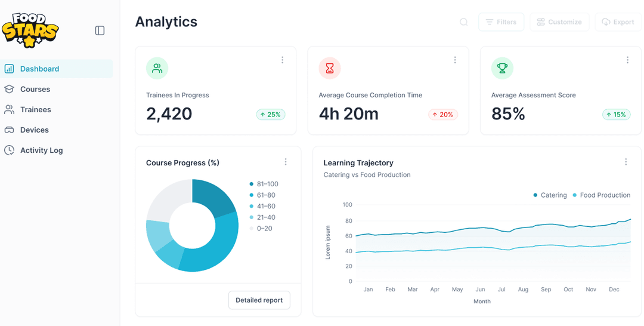Viewport: 644px width, 326px height.
Task: Click the Trainees In Progress people icon
Action: (x=157, y=69)
